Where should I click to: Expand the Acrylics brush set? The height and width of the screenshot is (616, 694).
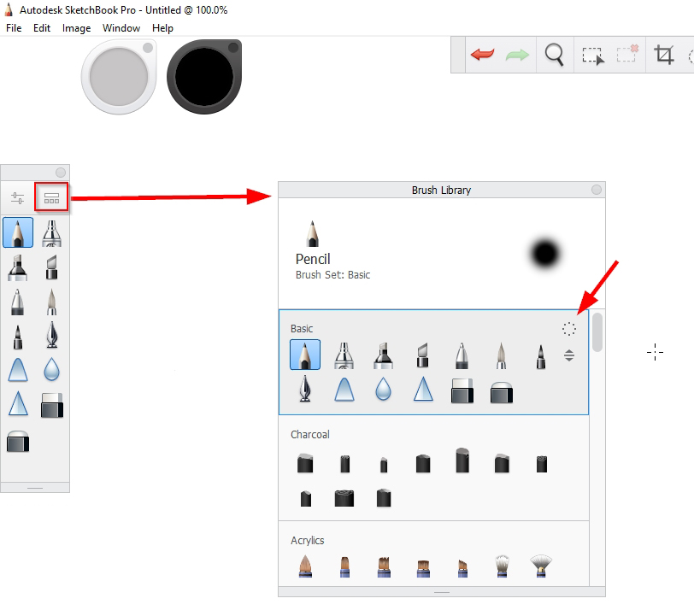307,540
